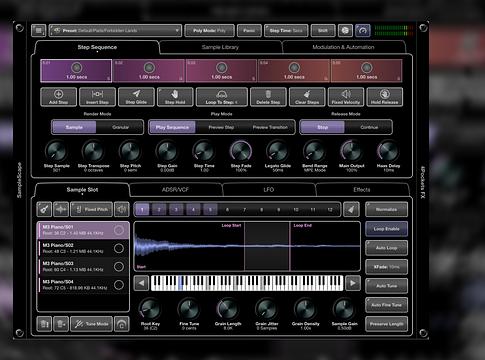Click the delete-all trash icon bottom left

pyautogui.click(x=44, y=324)
